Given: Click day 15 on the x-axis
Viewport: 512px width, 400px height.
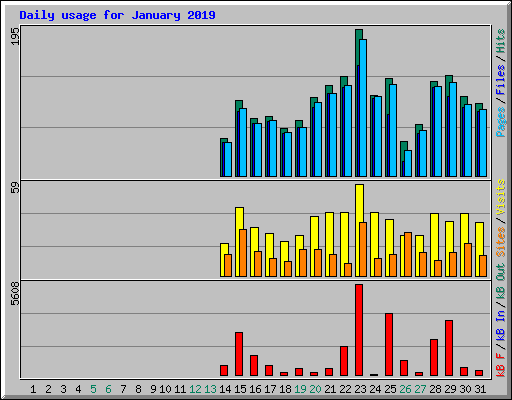Looking at the screenshot, I should tap(240, 389).
